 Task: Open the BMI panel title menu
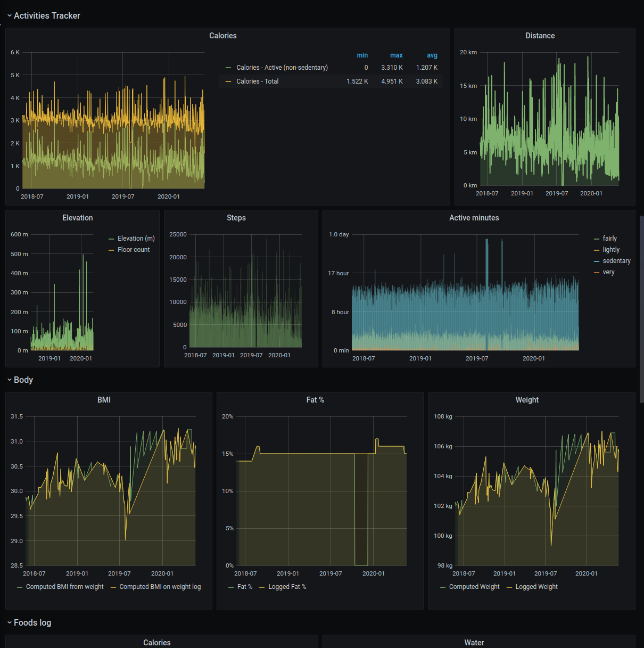pos(104,400)
